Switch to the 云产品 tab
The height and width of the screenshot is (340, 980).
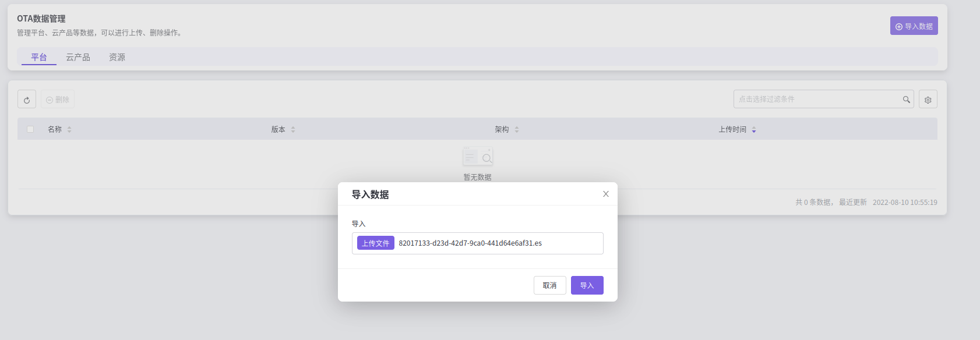[x=78, y=57]
